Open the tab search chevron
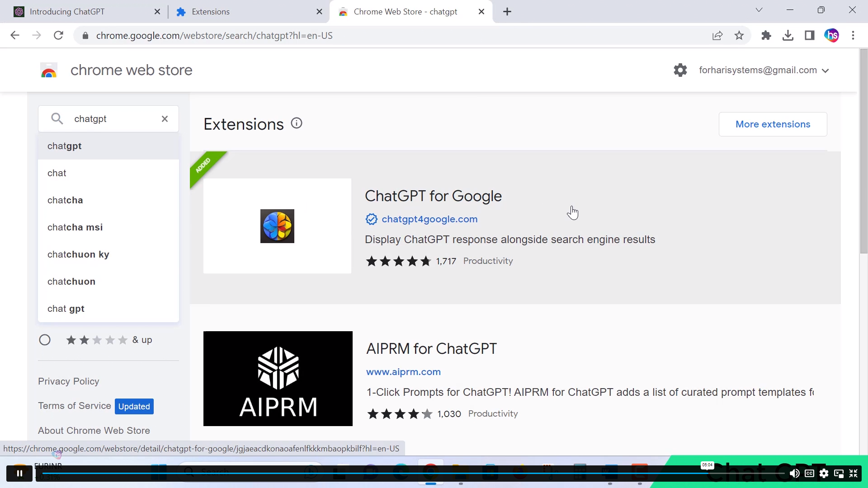Screen dimensions: 868x488 click(x=759, y=10)
